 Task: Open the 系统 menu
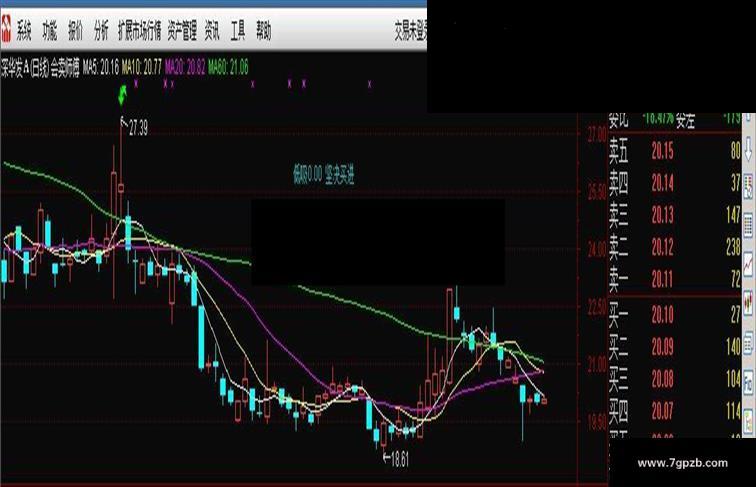[24, 31]
